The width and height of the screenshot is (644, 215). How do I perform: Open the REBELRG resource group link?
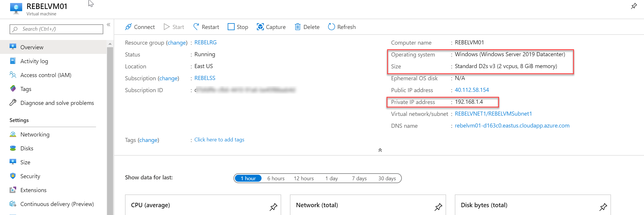pyautogui.click(x=205, y=43)
